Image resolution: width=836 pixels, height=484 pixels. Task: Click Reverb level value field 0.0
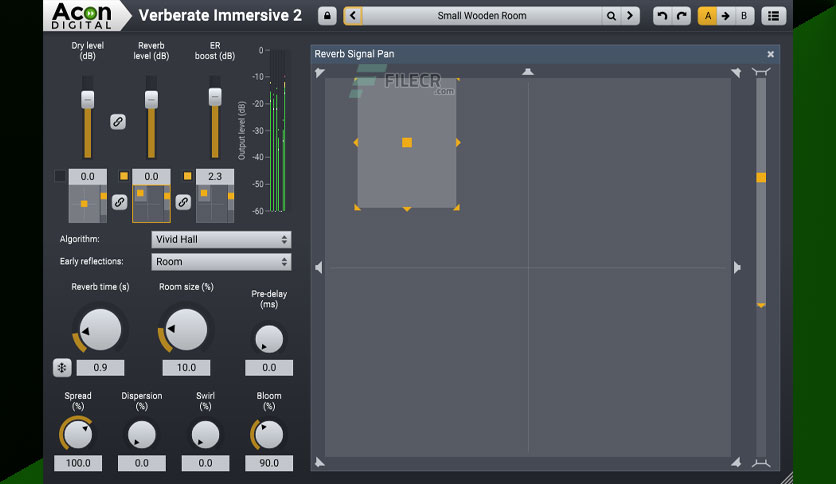151,176
